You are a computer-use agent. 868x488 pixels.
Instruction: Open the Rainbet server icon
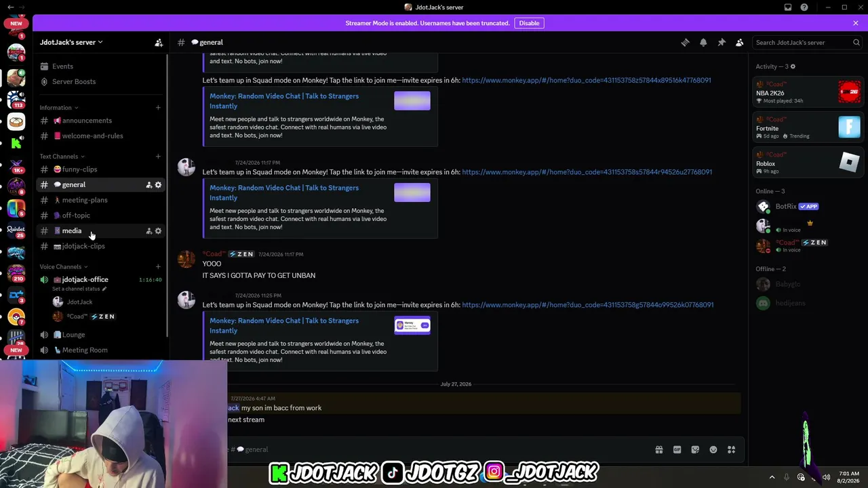click(16, 230)
